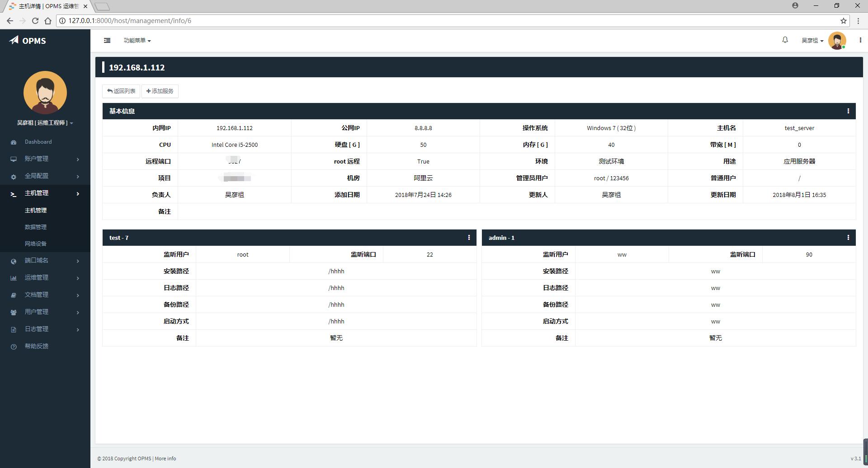This screenshot has height=468, width=868.
Task: Click the 用户管理 users icon
Action: click(14, 313)
